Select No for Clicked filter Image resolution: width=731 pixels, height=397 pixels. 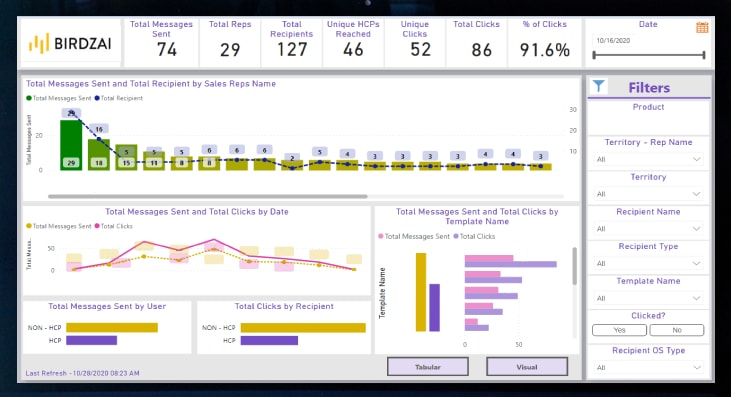pos(676,330)
